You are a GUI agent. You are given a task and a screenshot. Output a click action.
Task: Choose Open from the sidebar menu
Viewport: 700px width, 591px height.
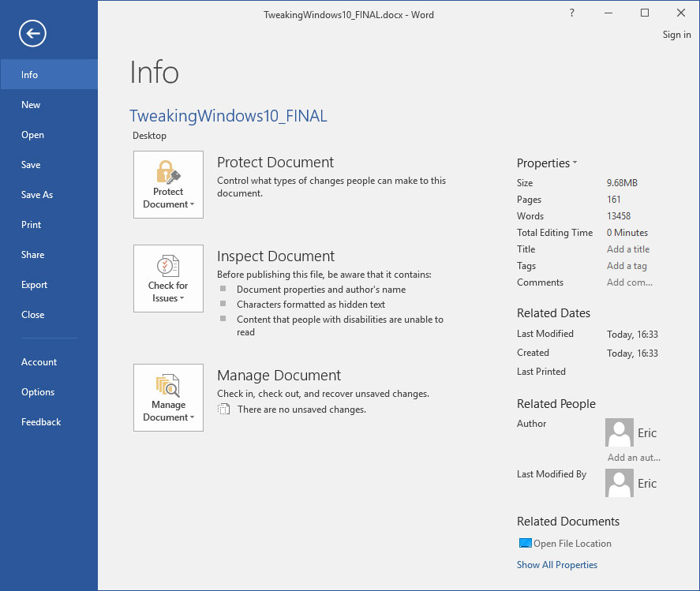click(49, 135)
